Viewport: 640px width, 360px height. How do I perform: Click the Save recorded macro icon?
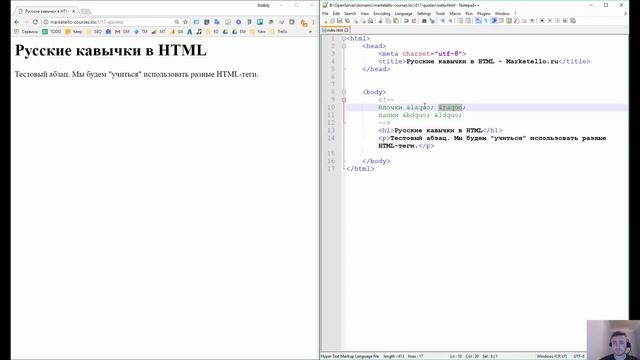point(573,21)
